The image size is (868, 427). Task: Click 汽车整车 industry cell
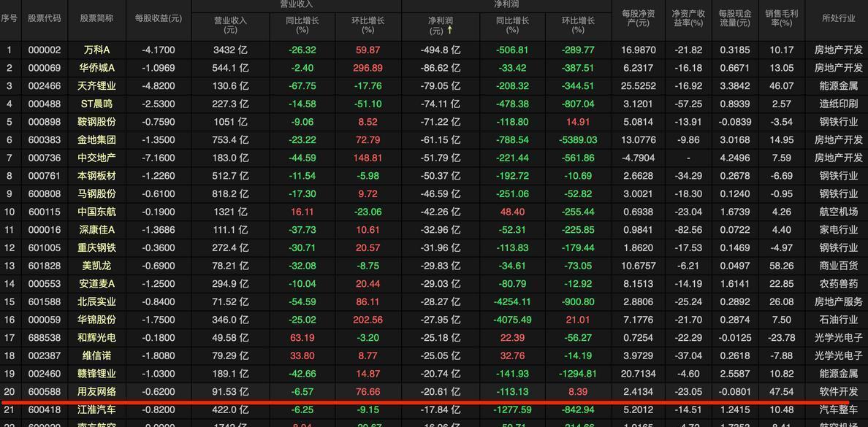click(839, 410)
